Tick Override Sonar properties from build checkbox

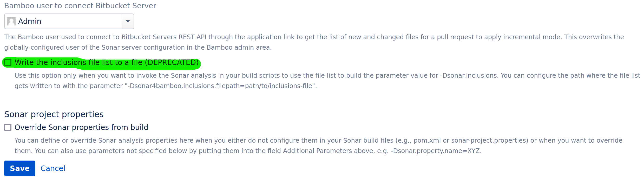tap(8, 127)
